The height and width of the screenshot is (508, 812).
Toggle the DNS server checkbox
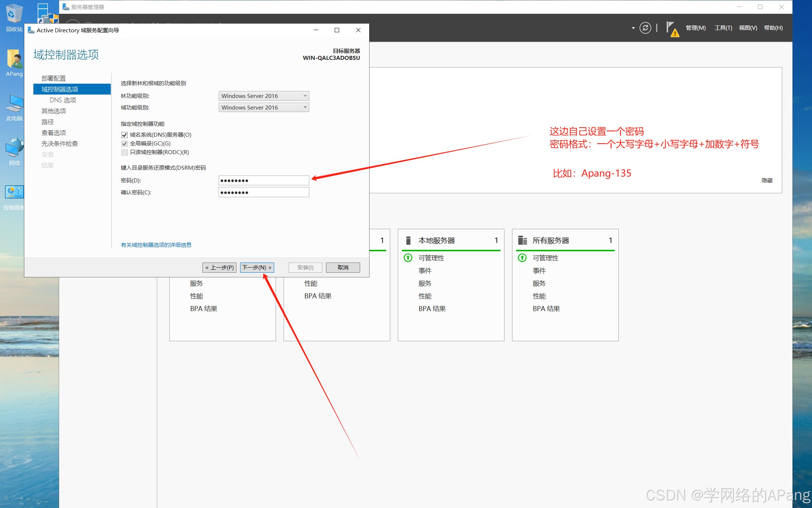tap(124, 135)
